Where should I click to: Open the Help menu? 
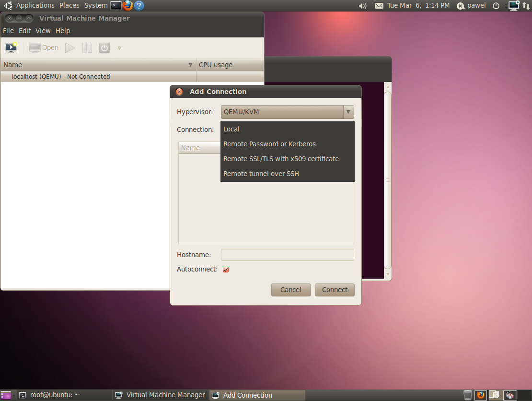[x=63, y=31]
